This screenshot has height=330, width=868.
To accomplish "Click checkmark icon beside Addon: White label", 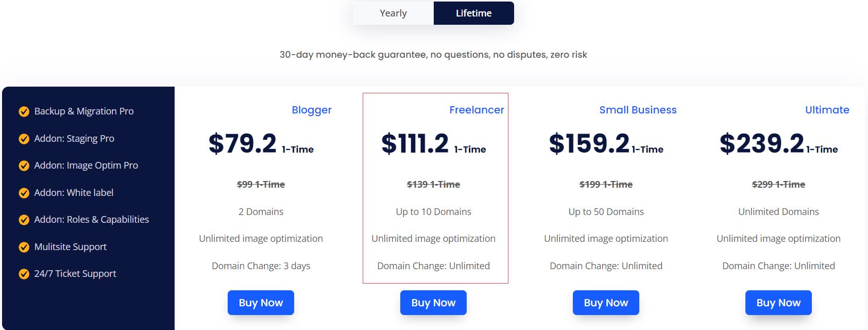I will (24, 193).
